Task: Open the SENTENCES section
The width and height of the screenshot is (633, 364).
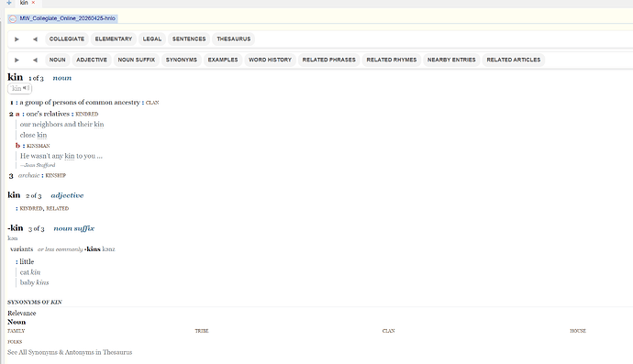Action: 189,39
